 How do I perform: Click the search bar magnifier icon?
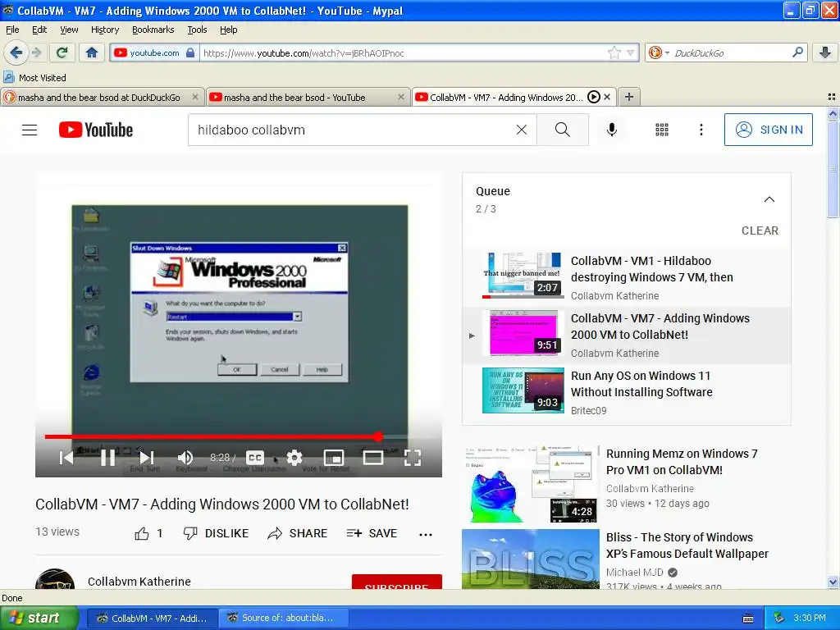[x=797, y=52]
